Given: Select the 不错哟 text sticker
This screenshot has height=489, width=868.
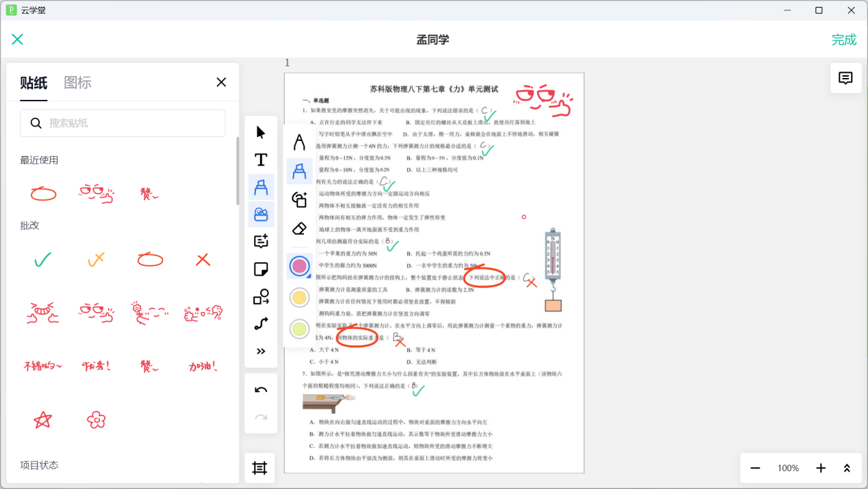Looking at the screenshot, I should coord(43,366).
